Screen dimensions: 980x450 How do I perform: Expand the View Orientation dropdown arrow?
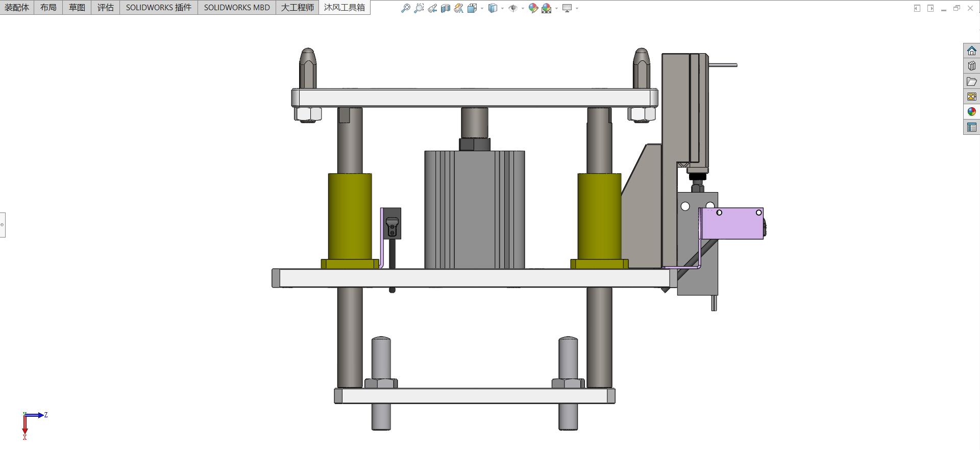[x=482, y=8]
